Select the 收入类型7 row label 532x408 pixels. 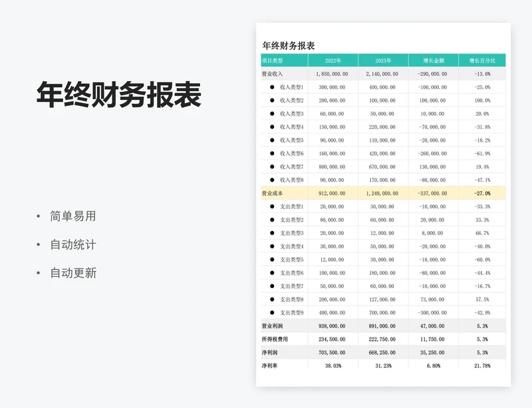pyautogui.click(x=291, y=166)
